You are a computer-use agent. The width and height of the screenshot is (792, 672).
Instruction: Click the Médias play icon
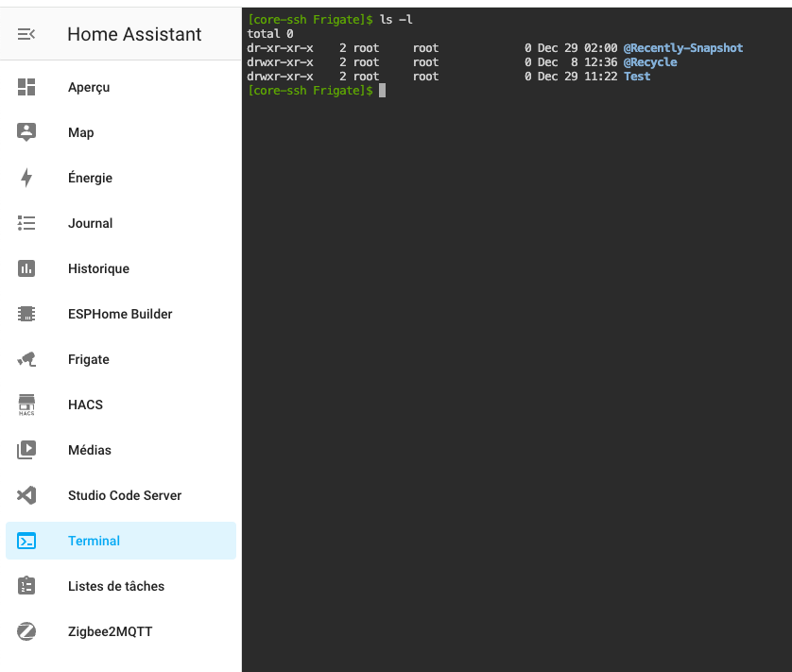(26, 450)
